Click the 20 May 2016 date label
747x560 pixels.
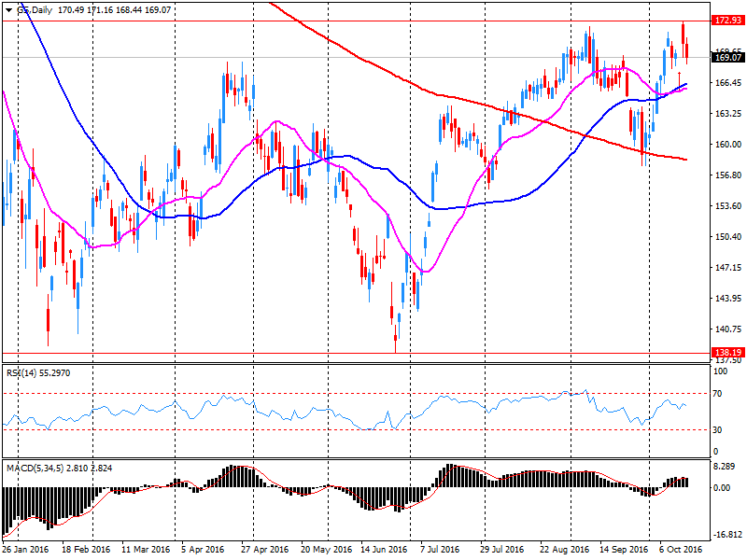point(326,550)
